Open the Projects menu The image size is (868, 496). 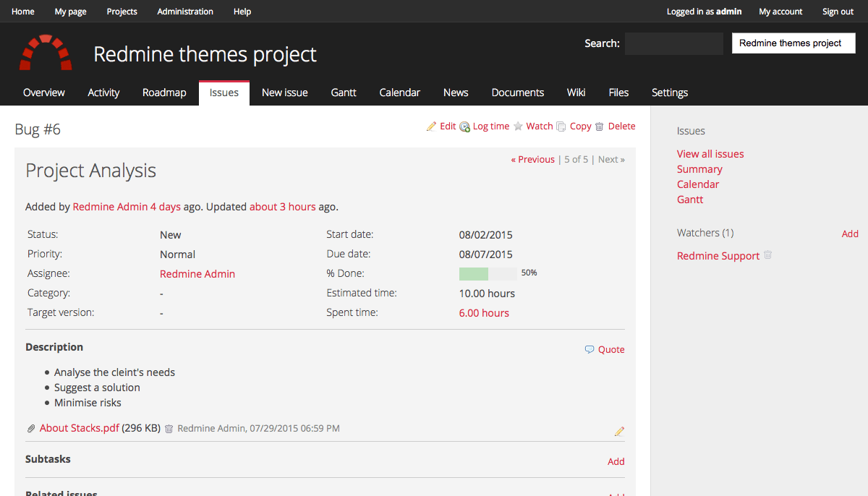122,12
